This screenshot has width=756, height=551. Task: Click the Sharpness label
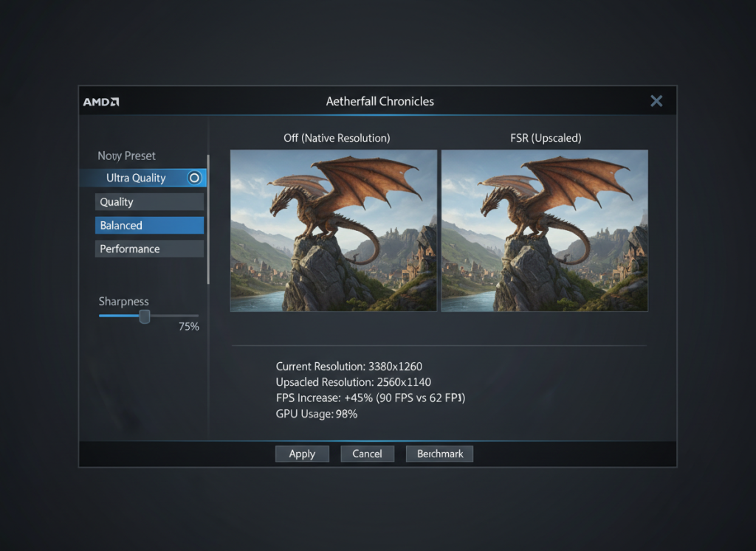(x=124, y=302)
